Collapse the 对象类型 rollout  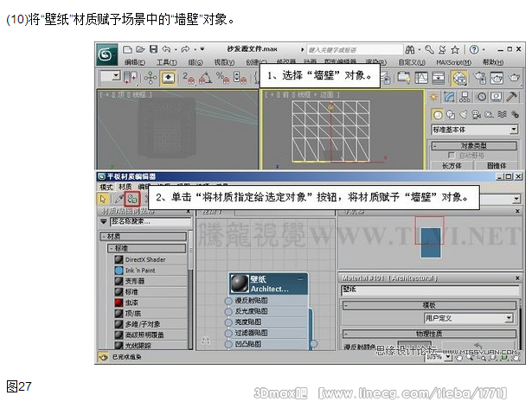coord(474,146)
